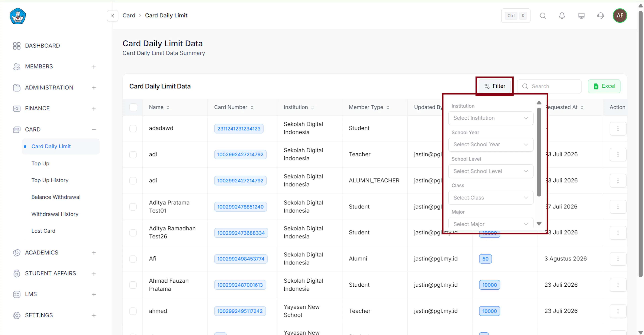
Task: Open Withdrawal History page
Action: pyautogui.click(x=55, y=214)
